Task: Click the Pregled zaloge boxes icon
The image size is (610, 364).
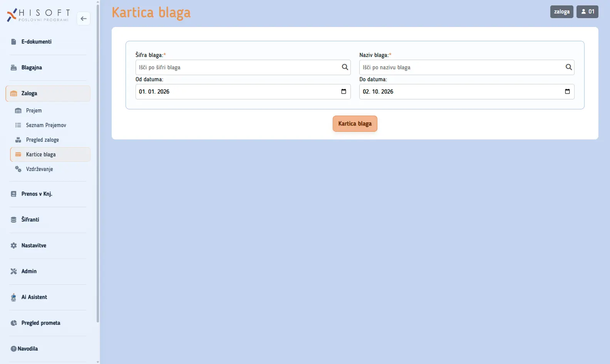Action: click(x=18, y=140)
